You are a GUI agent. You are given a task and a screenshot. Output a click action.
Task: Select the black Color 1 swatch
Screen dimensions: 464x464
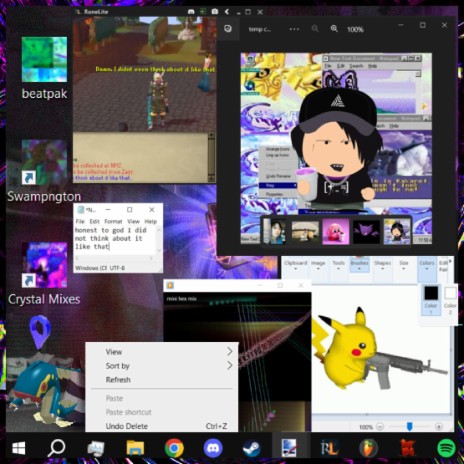pos(431,293)
